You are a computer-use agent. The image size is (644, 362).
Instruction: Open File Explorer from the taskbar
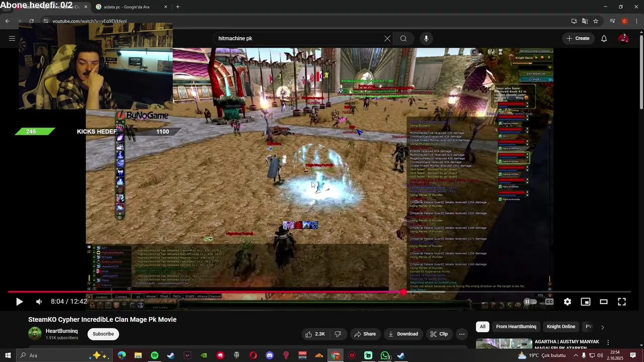(x=138, y=355)
